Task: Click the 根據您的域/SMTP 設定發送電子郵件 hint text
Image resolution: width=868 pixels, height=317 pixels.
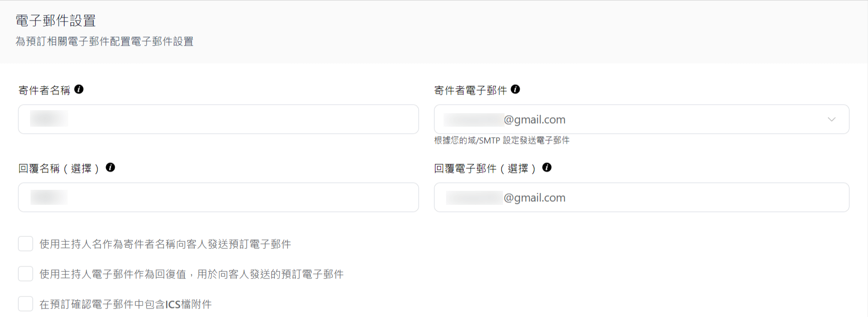Action: pyautogui.click(x=502, y=141)
